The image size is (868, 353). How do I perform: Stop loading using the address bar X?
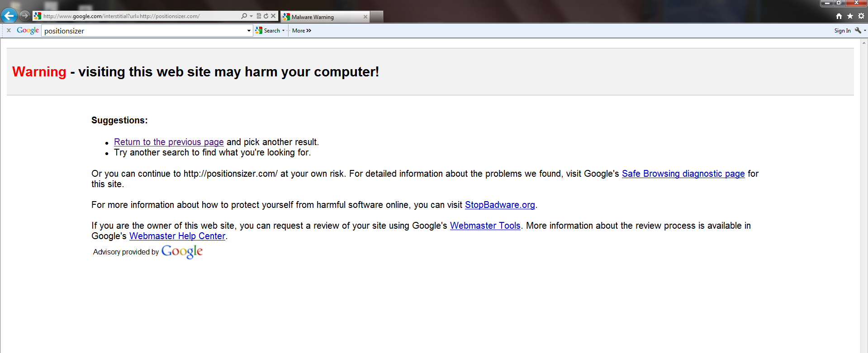[273, 16]
